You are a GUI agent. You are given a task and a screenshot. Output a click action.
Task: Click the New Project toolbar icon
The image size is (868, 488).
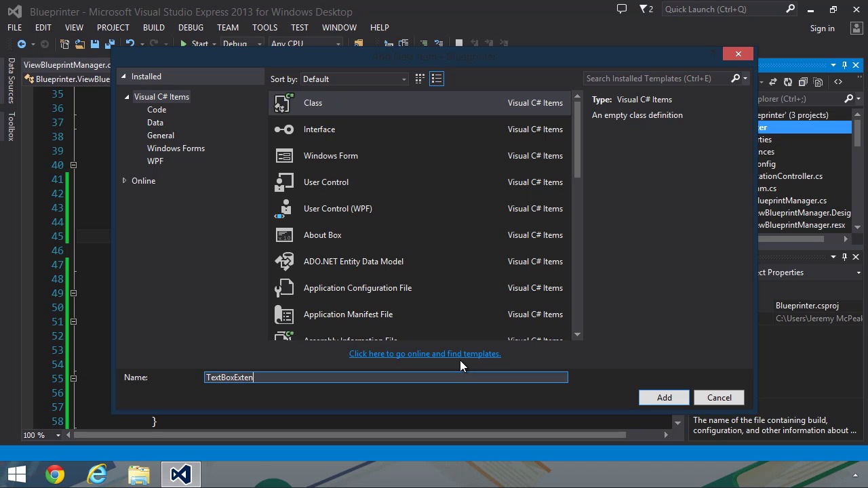pyautogui.click(x=65, y=44)
